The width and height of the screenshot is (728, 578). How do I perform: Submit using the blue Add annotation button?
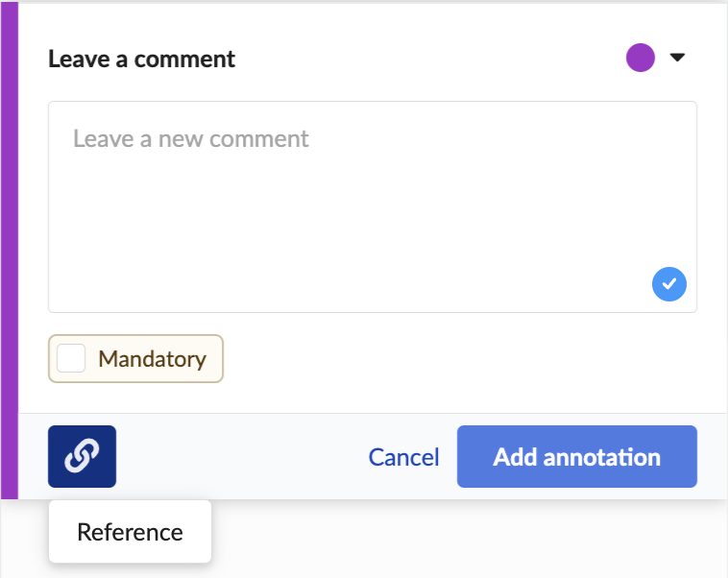(576, 456)
